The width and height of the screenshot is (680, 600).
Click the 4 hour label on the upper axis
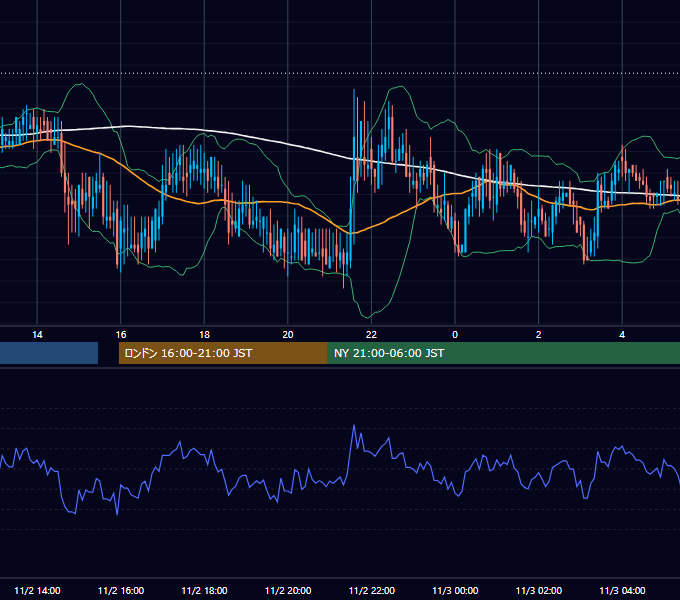pyautogui.click(x=622, y=335)
